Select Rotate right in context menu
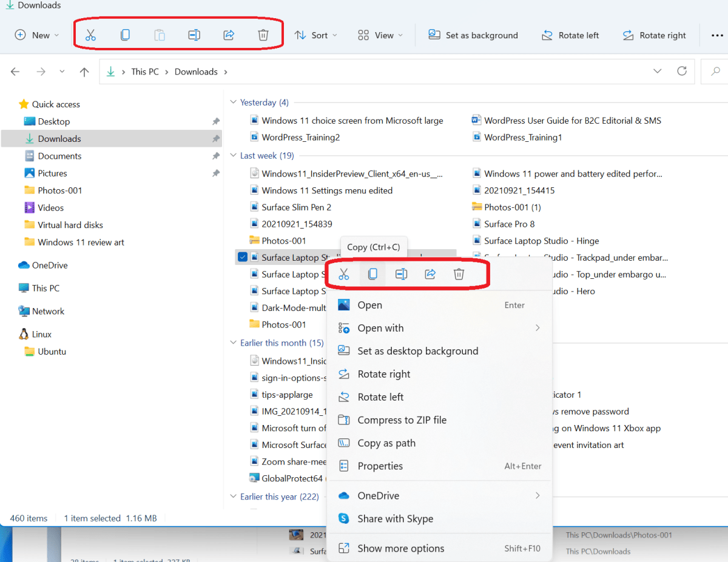Screen dimensions: 728x562 click(x=440, y=374)
